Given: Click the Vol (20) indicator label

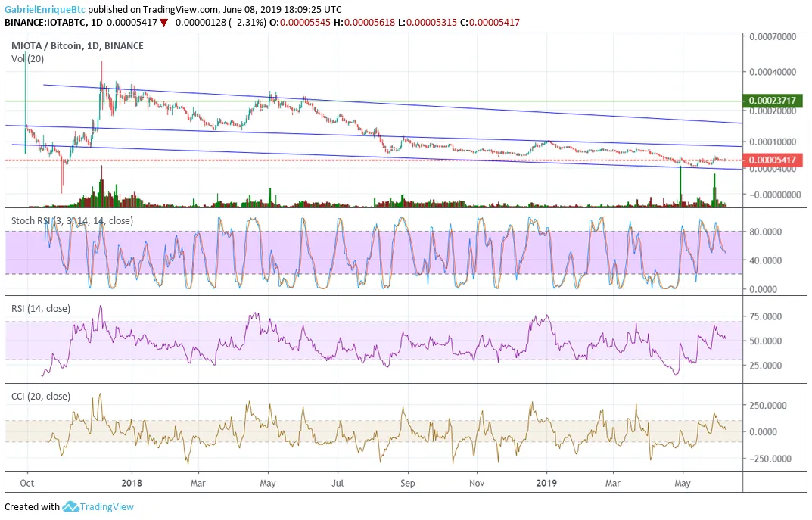Looking at the screenshot, I should click(x=27, y=58).
